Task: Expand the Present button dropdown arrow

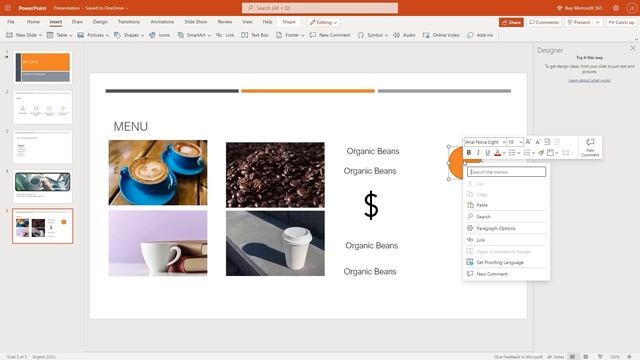Action: 598,22
